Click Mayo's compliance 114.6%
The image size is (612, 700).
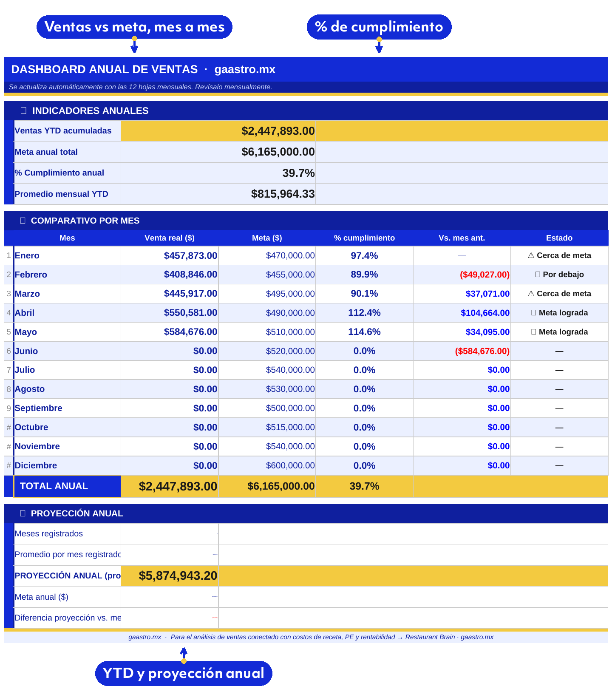pos(364,332)
